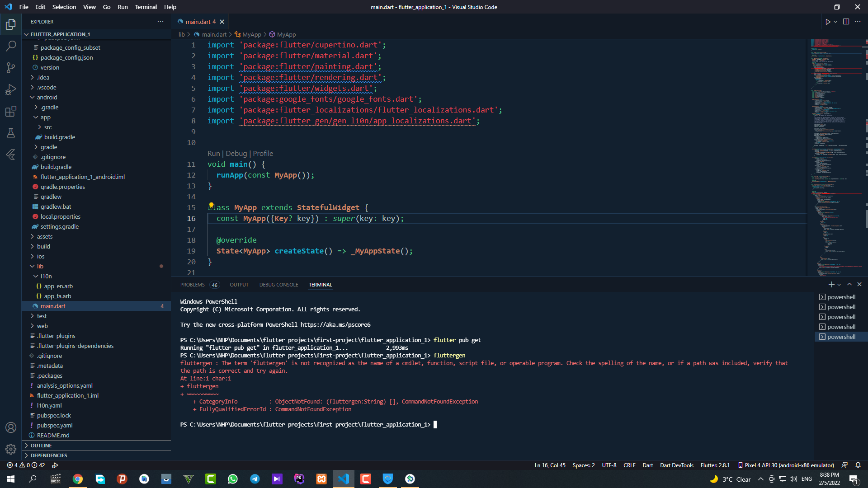The width and height of the screenshot is (868, 488).
Task: Click the feedback icon in status bar
Action: 844,465
